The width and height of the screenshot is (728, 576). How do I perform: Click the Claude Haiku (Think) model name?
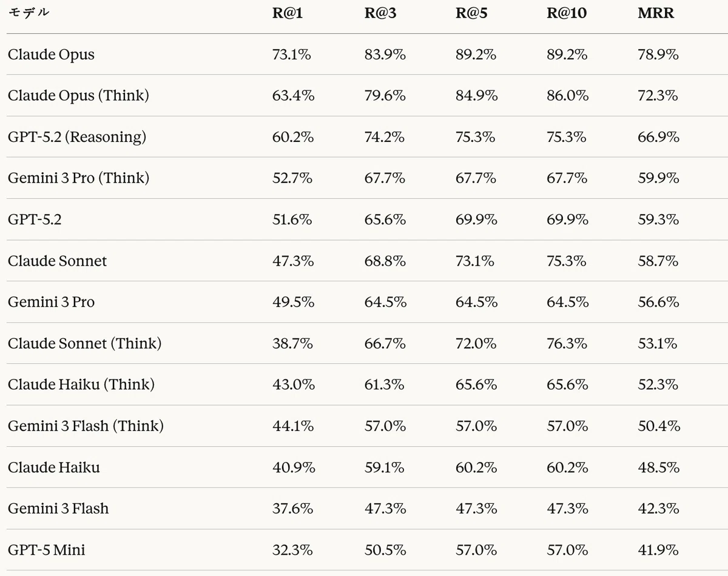coord(81,385)
